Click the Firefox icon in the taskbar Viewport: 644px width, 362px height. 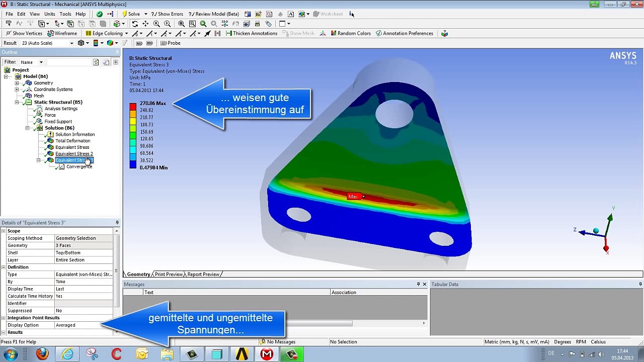coord(42,354)
